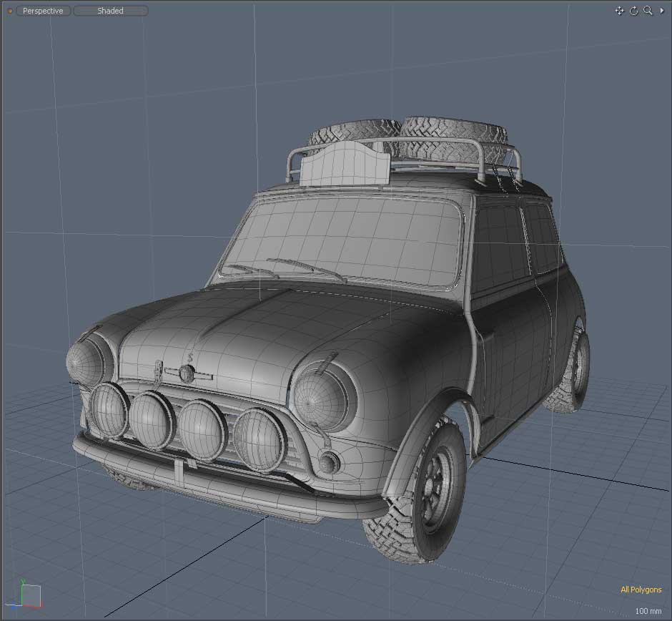Viewport: 672px width, 621px height.
Task: Click the Shaded label in the header bar
Action: click(x=109, y=11)
